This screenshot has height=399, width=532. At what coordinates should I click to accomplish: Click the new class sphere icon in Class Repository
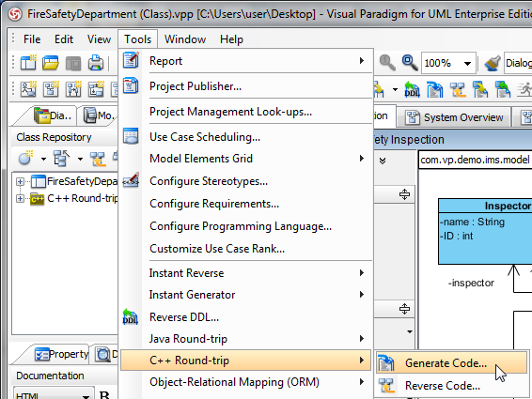(x=25, y=158)
